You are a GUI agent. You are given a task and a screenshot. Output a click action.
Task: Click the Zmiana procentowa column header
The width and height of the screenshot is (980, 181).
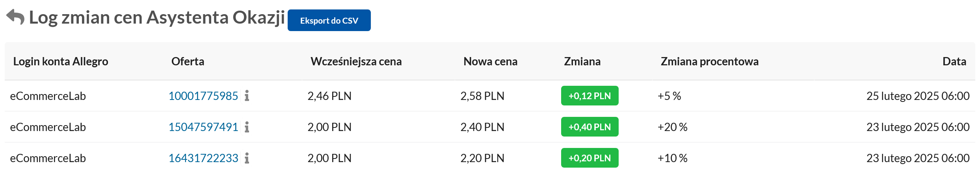(709, 61)
